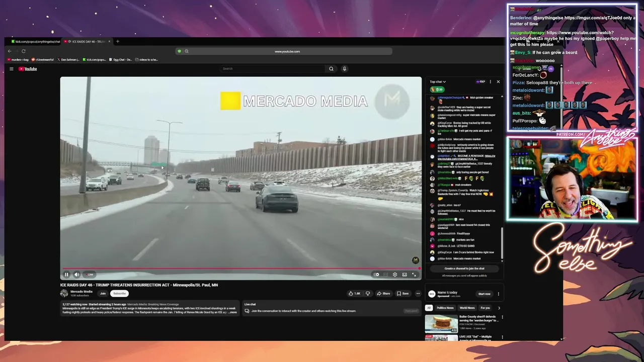Viewport: 644px width, 362px height.
Task: Subscribe to Mercado Media
Action: [120, 293]
